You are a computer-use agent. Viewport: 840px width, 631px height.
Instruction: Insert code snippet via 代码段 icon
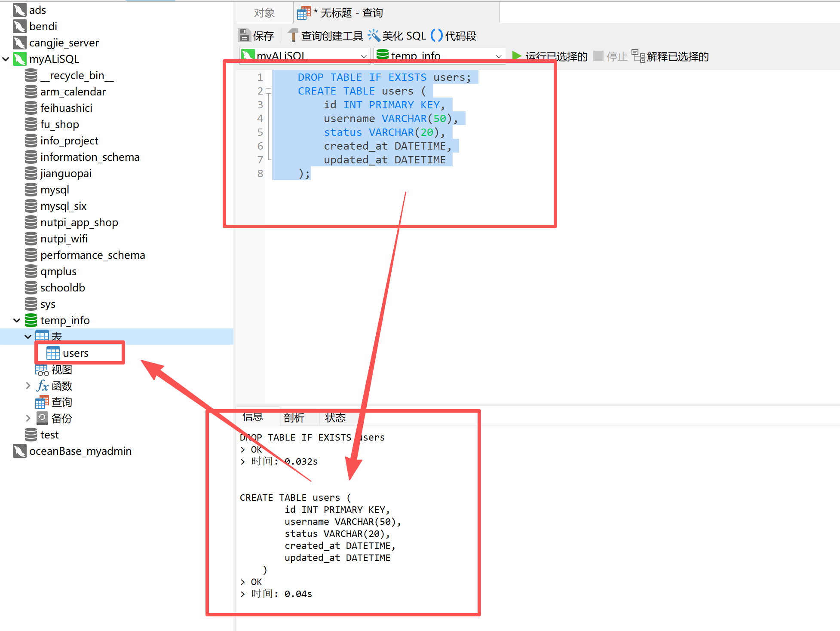tap(436, 36)
